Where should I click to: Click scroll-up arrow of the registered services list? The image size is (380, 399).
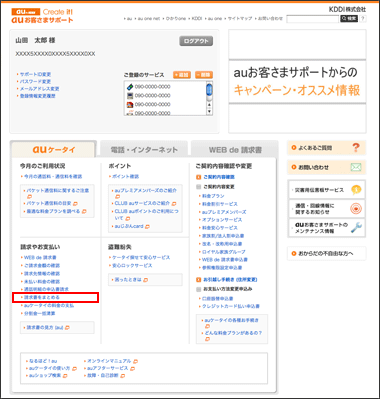pos(209,104)
